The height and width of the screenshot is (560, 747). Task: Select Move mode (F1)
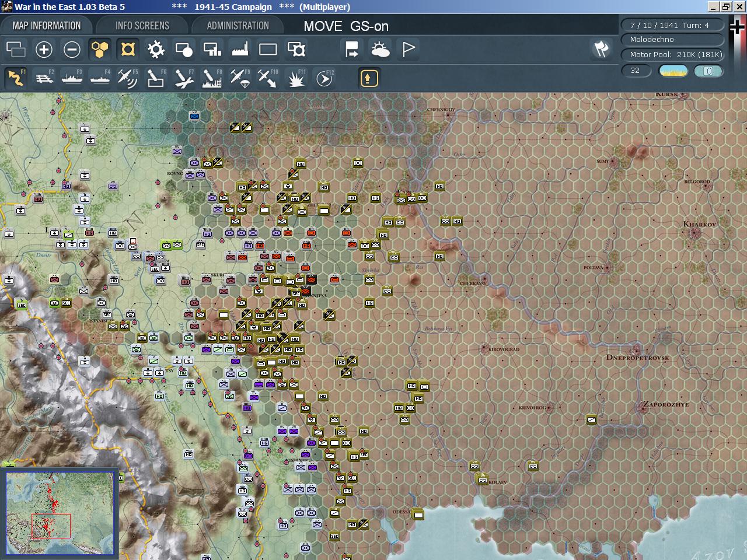tap(16, 78)
